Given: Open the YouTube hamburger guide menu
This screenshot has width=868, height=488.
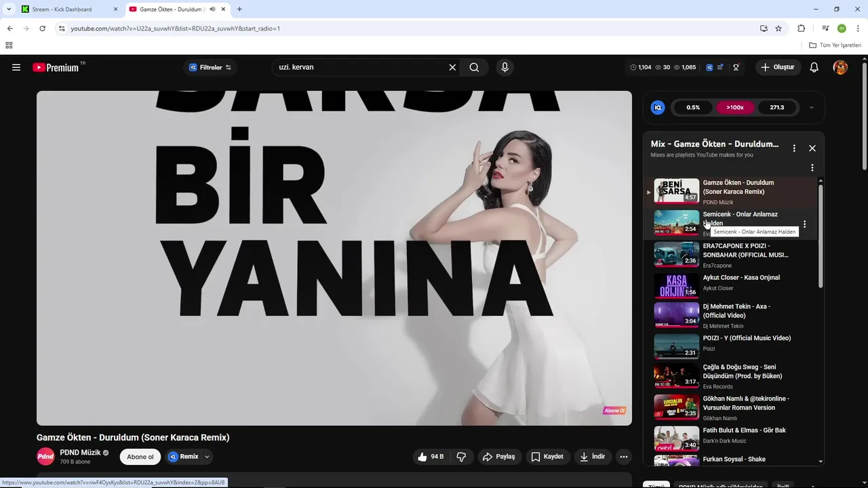Looking at the screenshot, I should (16, 67).
